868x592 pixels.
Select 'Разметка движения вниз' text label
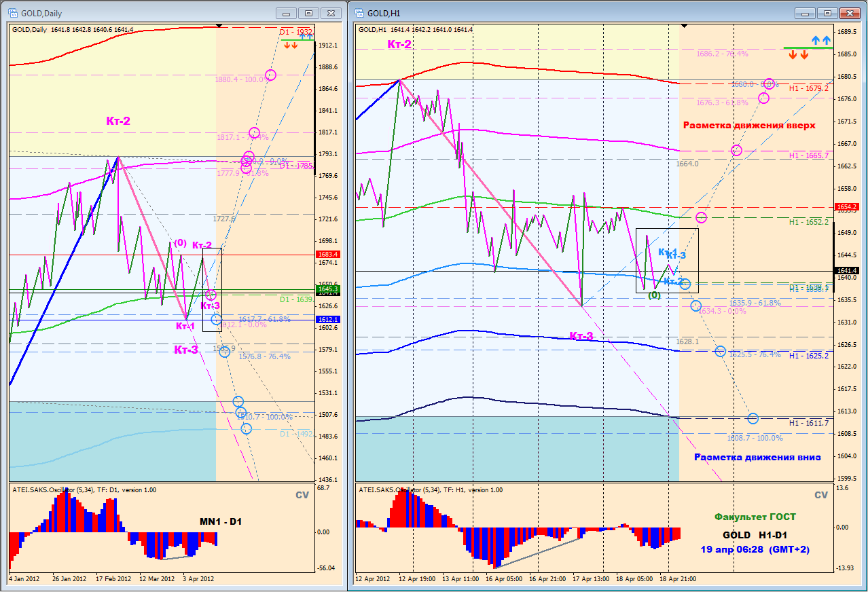pyautogui.click(x=757, y=457)
